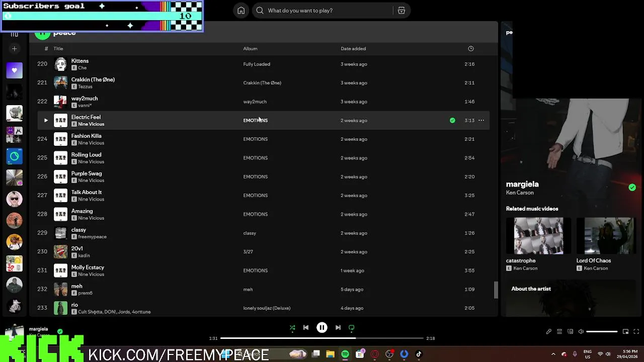The height and width of the screenshot is (362, 644).
Task: Open the classy track cover art
Action: (x=60, y=233)
